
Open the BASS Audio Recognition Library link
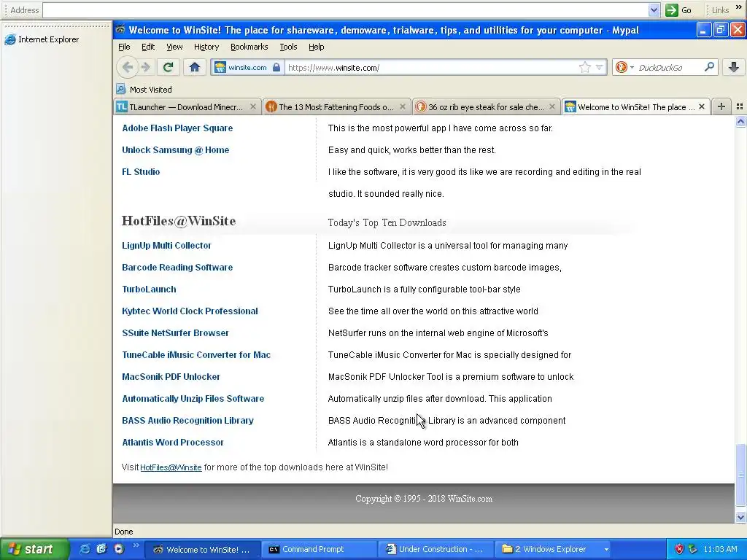click(187, 421)
